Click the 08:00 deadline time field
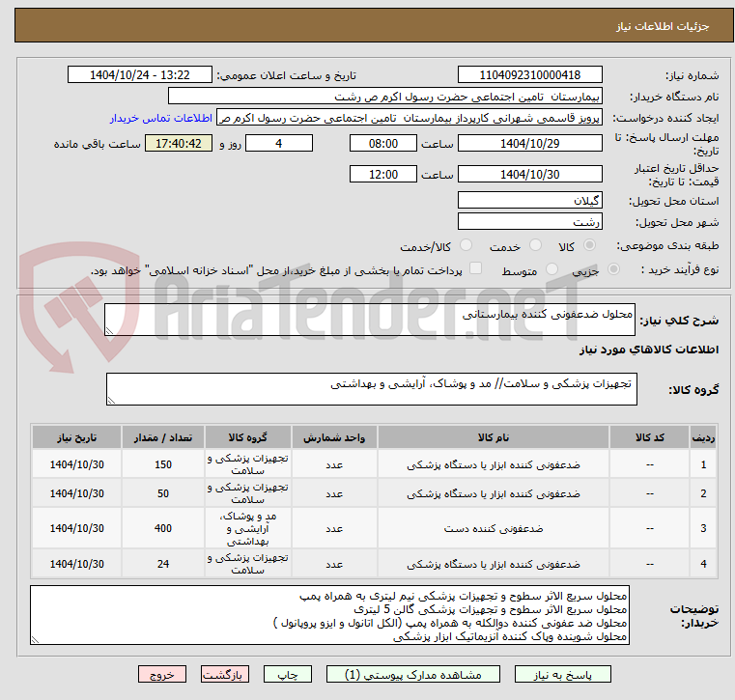735x700 pixels. coord(383,143)
